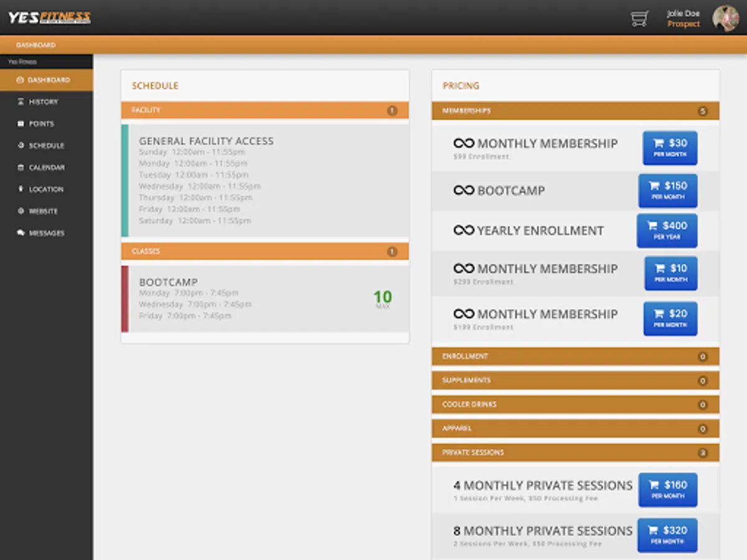The height and width of the screenshot is (560, 747).
Task: Collapse the Classes schedule section
Action: 265,251
